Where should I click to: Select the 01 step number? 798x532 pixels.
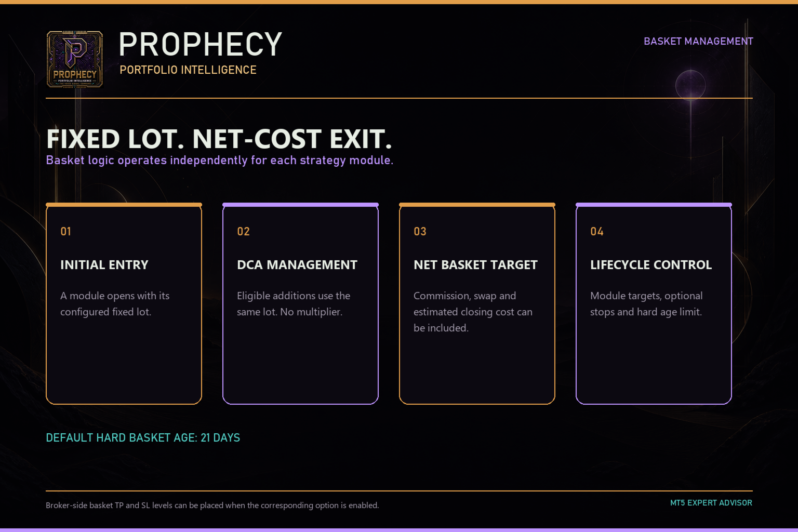65,231
